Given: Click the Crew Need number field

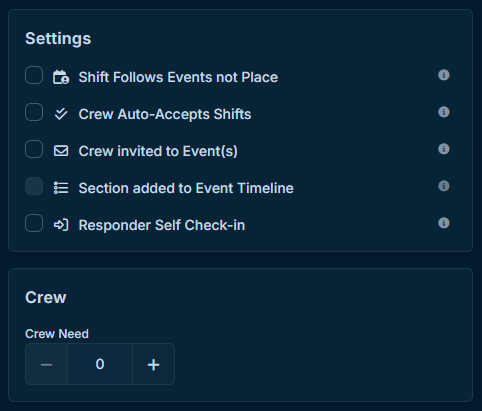Looking at the screenshot, I should pyautogui.click(x=100, y=364).
